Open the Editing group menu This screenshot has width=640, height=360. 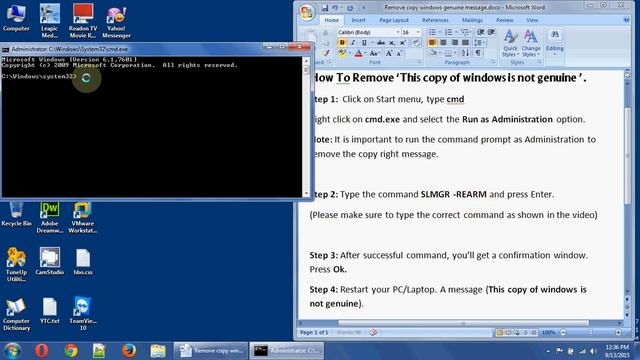tap(555, 42)
